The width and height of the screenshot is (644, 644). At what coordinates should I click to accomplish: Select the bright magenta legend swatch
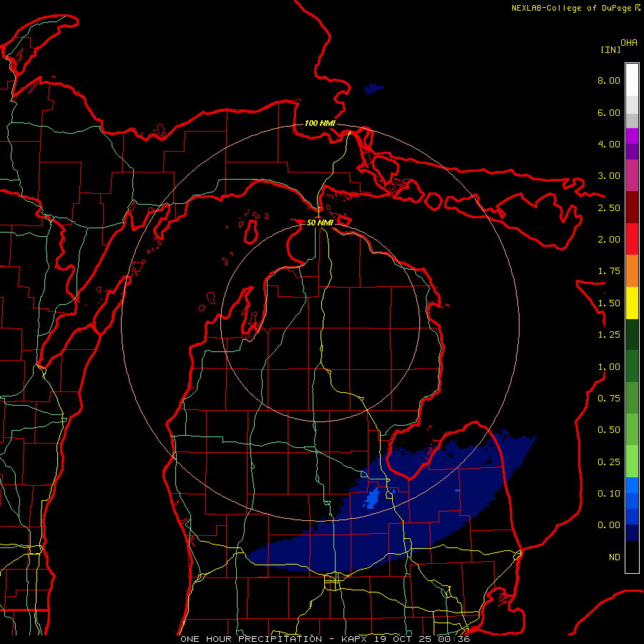click(x=632, y=136)
